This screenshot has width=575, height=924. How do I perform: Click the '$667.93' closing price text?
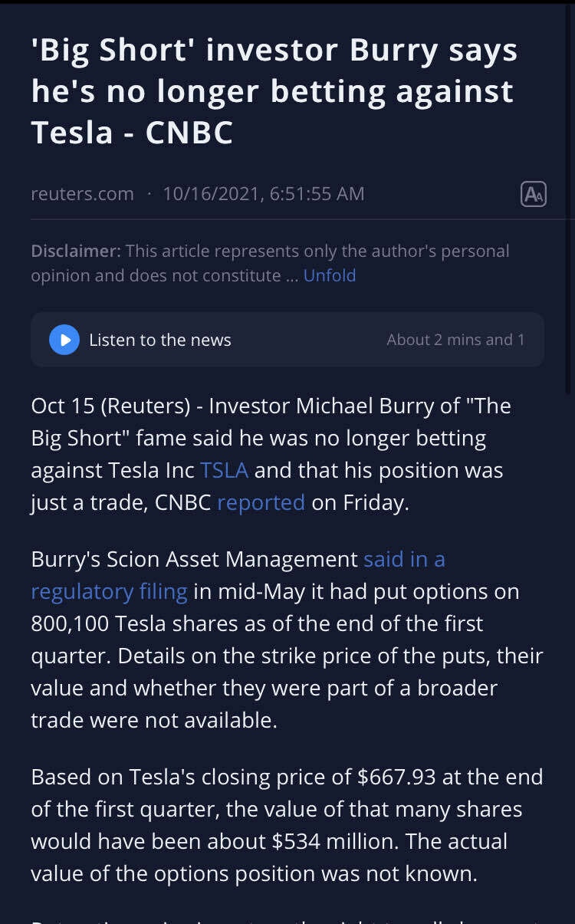[x=396, y=777]
